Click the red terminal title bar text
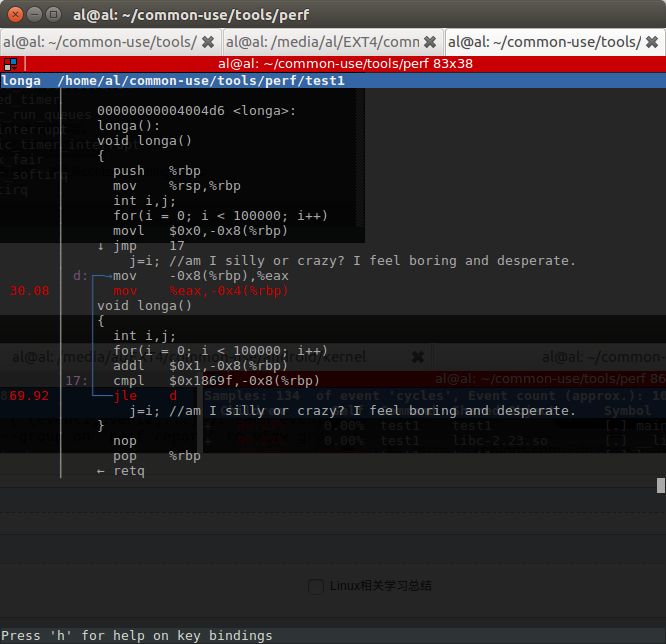666x644 pixels. 345,64
